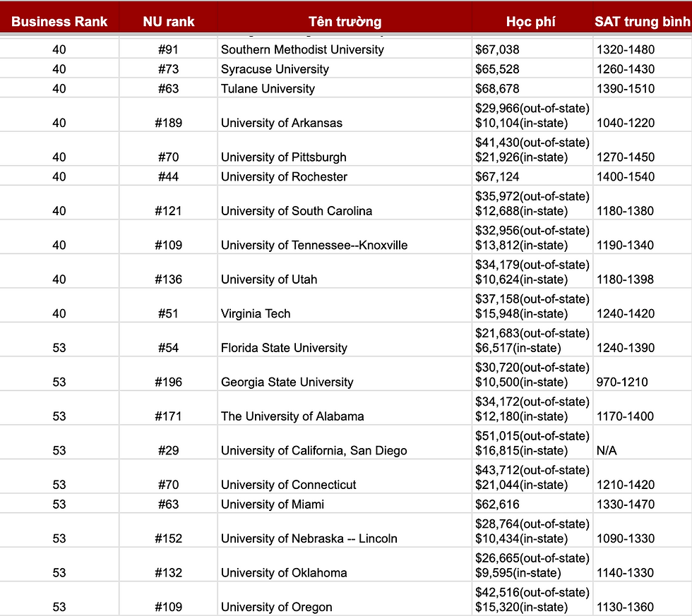The height and width of the screenshot is (616, 692).
Task: Click the $29,966(out-of-state) tuition cell
Action: point(532,114)
